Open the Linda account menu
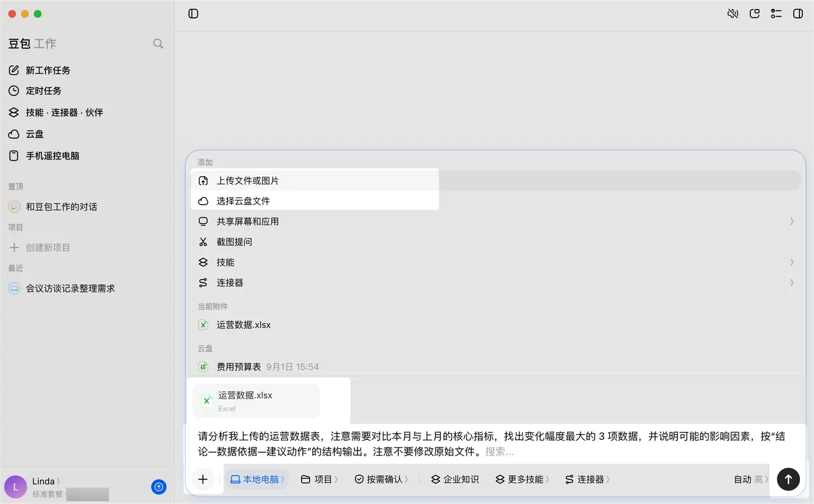The height and width of the screenshot is (504, 814). 46,481
